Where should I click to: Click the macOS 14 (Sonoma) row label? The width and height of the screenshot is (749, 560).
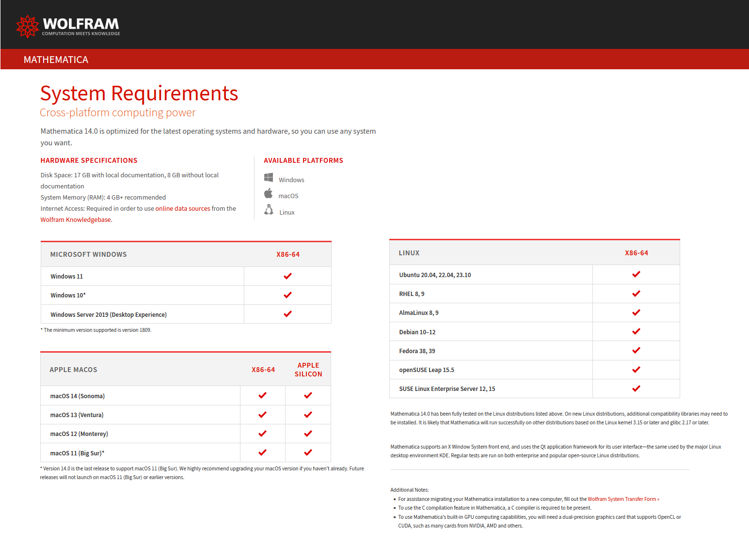point(78,396)
